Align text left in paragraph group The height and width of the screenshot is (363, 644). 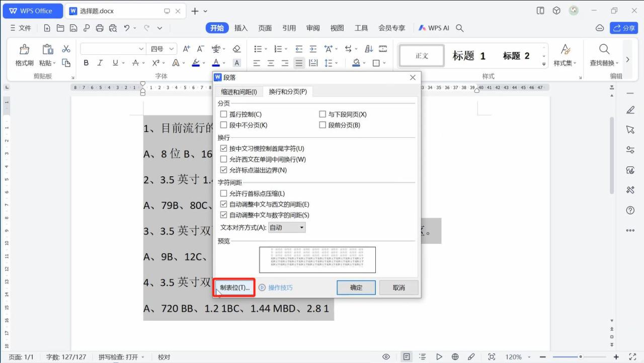pos(257,63)
